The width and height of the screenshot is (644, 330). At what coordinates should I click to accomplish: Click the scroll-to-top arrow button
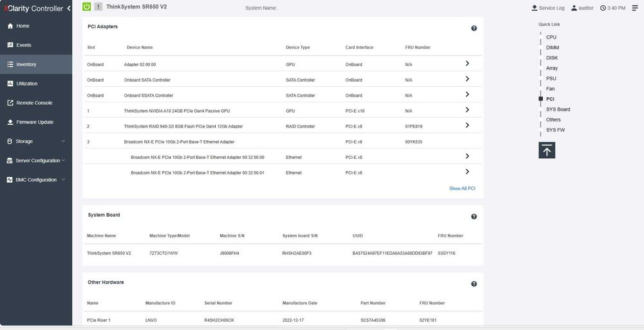click(x=547, y=151)
